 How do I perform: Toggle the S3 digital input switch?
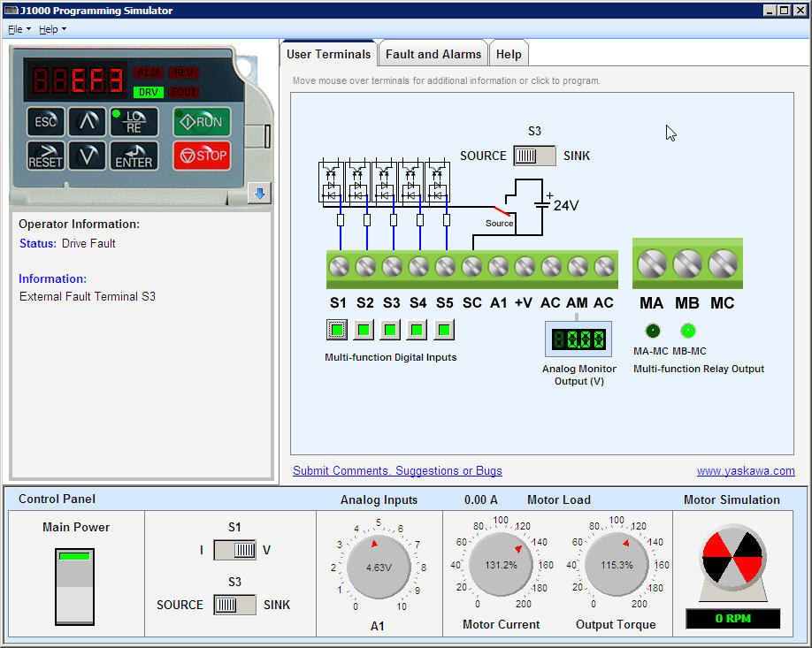[x=390, y=330]
